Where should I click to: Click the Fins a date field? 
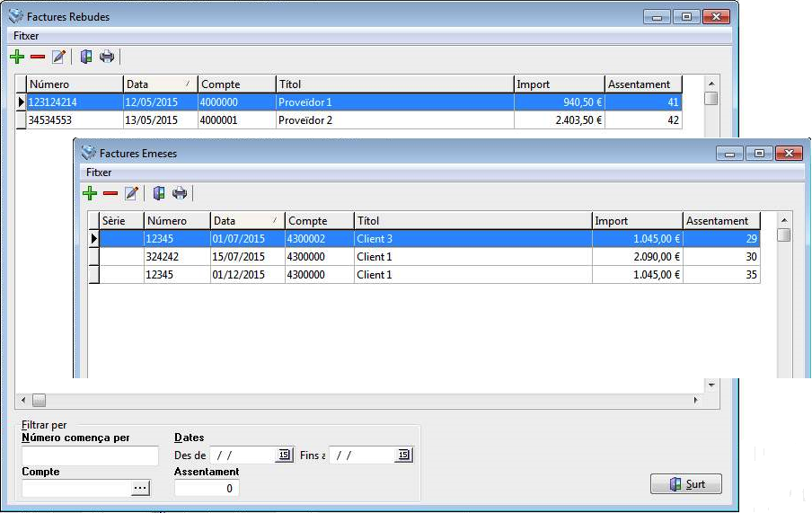(x=362, y=455)
